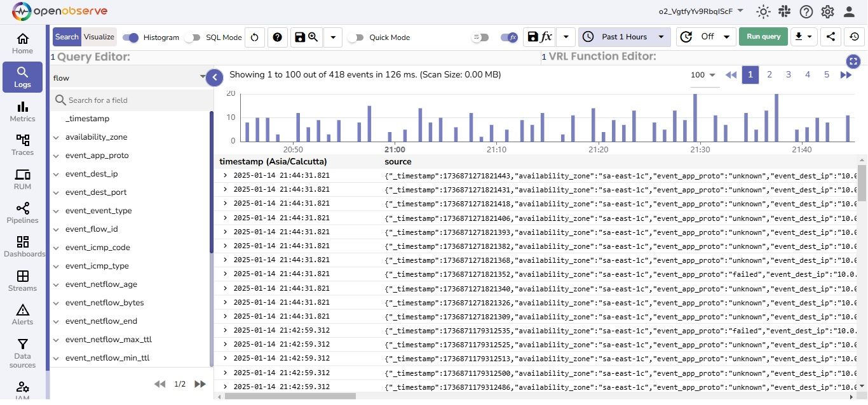Click the refresh query icon
The width and height of the screenshot is (868, 405).
254,37
